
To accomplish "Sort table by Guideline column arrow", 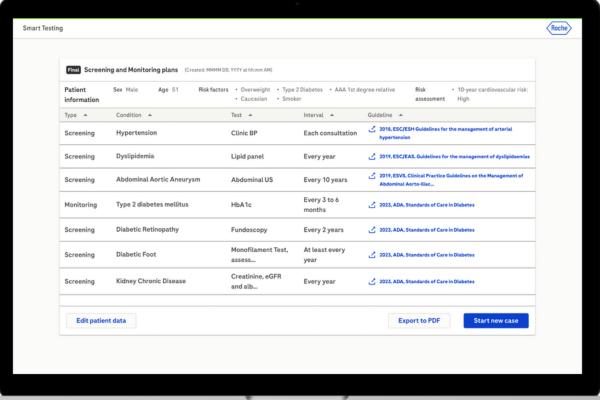I will (401, 115).
